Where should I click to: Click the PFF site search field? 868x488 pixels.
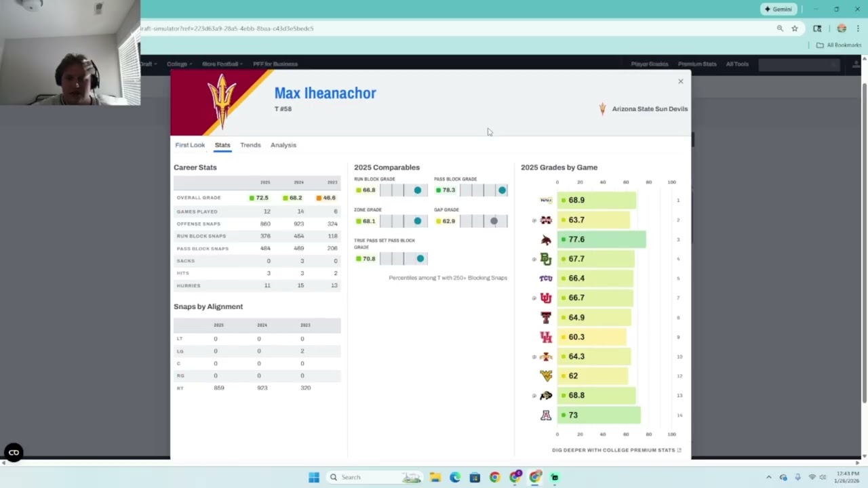[799, 64]
